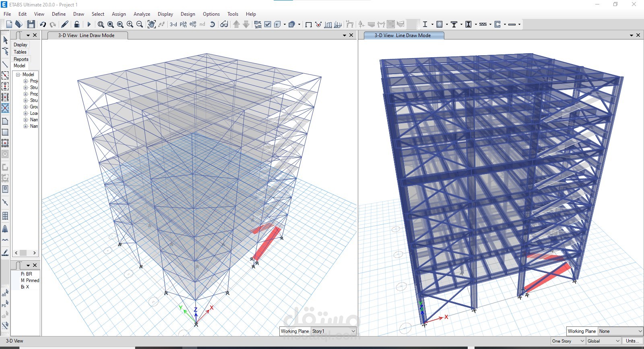Expand the Proj tree node
The image size is (644, 349).
[x=26, y=81]
